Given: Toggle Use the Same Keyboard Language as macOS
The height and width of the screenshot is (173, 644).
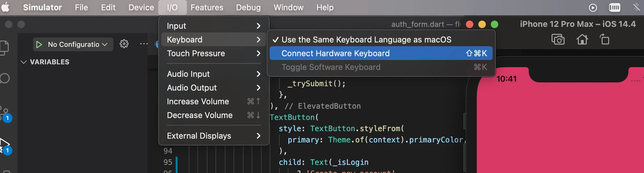Looking at the screenshot, I should [x=381, y=39].
